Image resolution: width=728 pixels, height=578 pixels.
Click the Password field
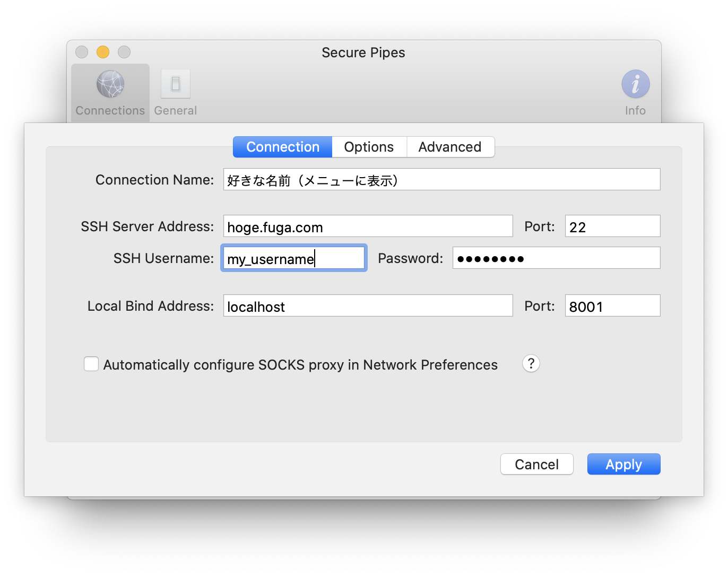[557, 258]
